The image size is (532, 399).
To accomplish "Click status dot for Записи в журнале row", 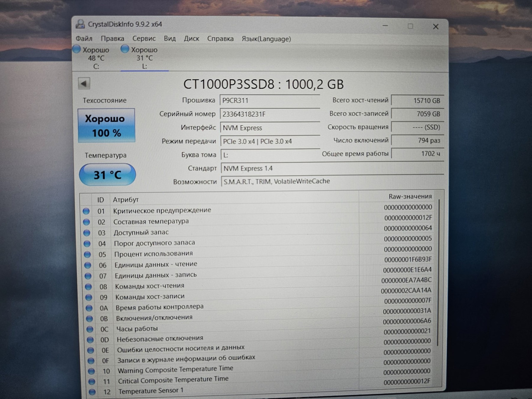I will [91, 361].
